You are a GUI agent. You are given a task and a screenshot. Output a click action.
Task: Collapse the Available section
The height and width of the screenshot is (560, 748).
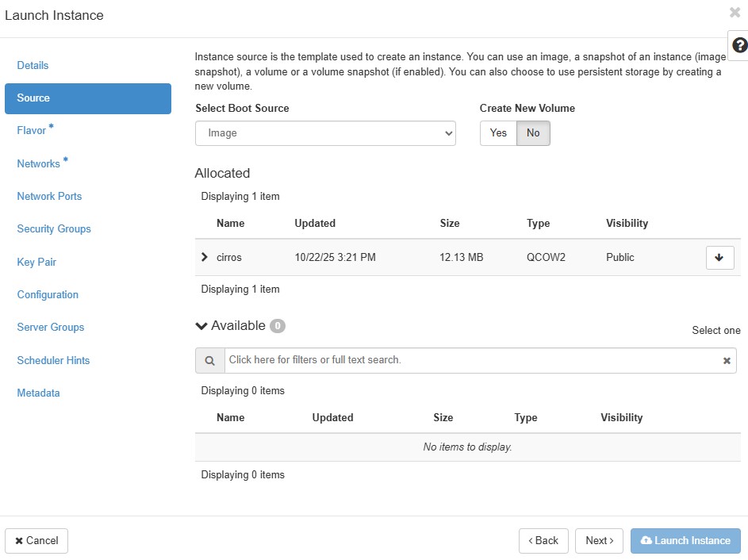(x=201, y=326)
